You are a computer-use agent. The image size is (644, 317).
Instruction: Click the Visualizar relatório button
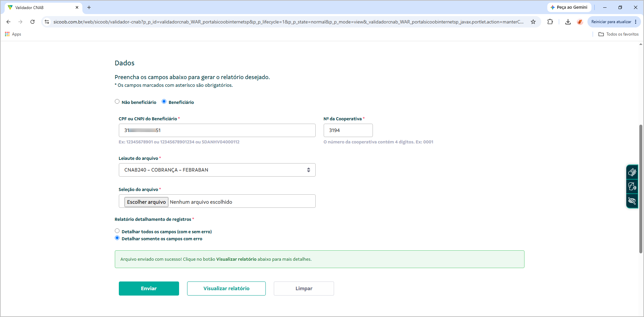click(x=226, y=289)
